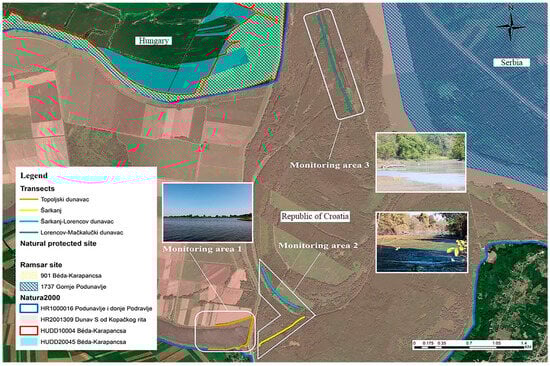This screenshot has width=550, height=366.
Task: Click the Šarkanj-Lorencov dunavac legend entry
Action: [77, 221]
